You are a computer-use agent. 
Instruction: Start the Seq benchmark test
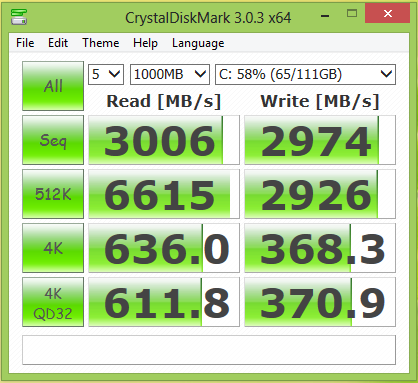53,140
